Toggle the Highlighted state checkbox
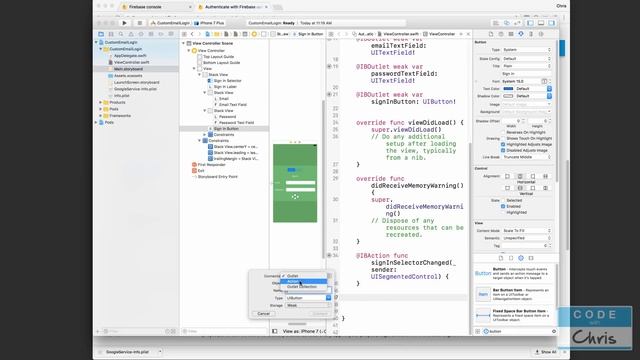 (x=503, y=213)
